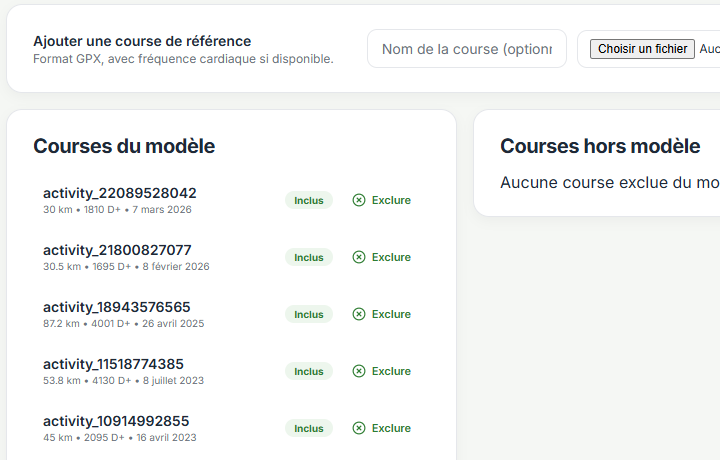Click the circled-x icon beside activity_21800827077
This screenshot has height=460, width=720.
359,257
